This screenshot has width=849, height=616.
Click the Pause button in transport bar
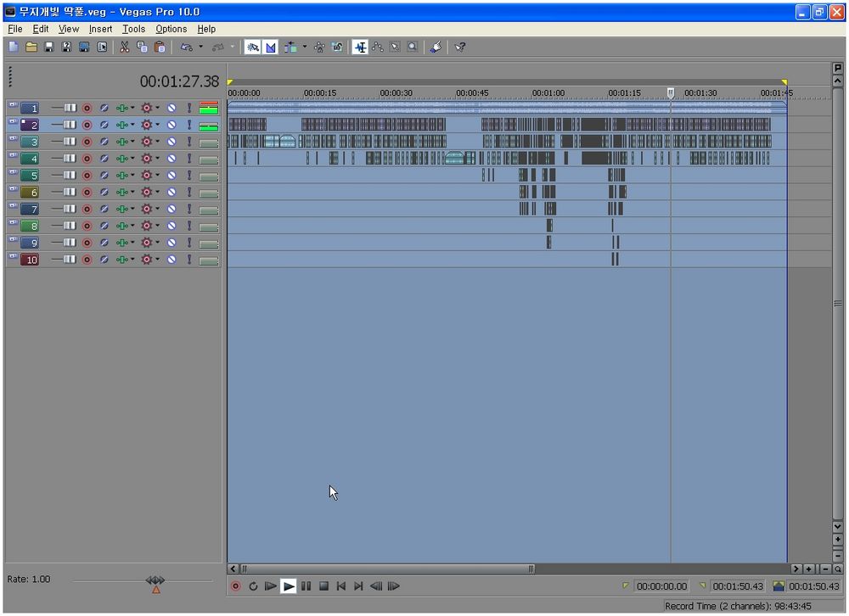[306, 586]
